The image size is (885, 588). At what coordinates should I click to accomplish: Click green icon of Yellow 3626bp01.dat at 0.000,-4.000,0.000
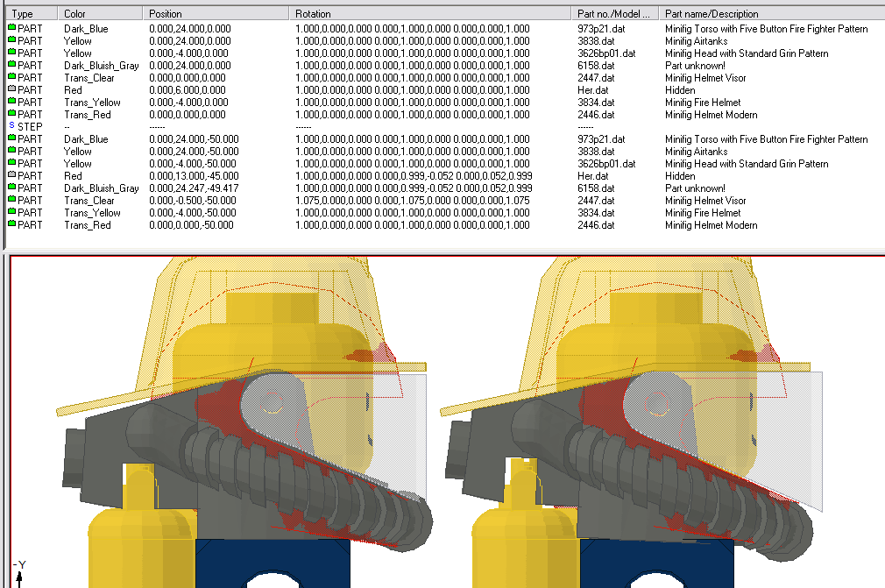tap(12, 52)
